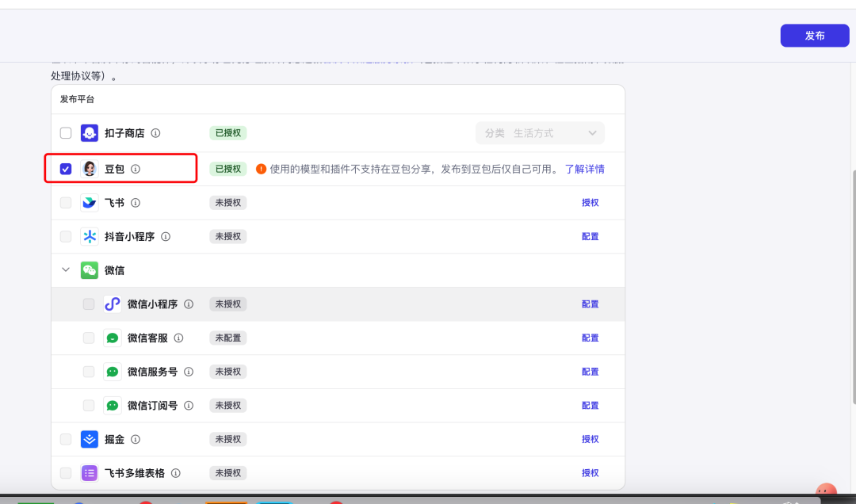This screenshot has height=504, width=856.
Task: Click 未授权 badge in 飞书 row
Action: [228, 203]
